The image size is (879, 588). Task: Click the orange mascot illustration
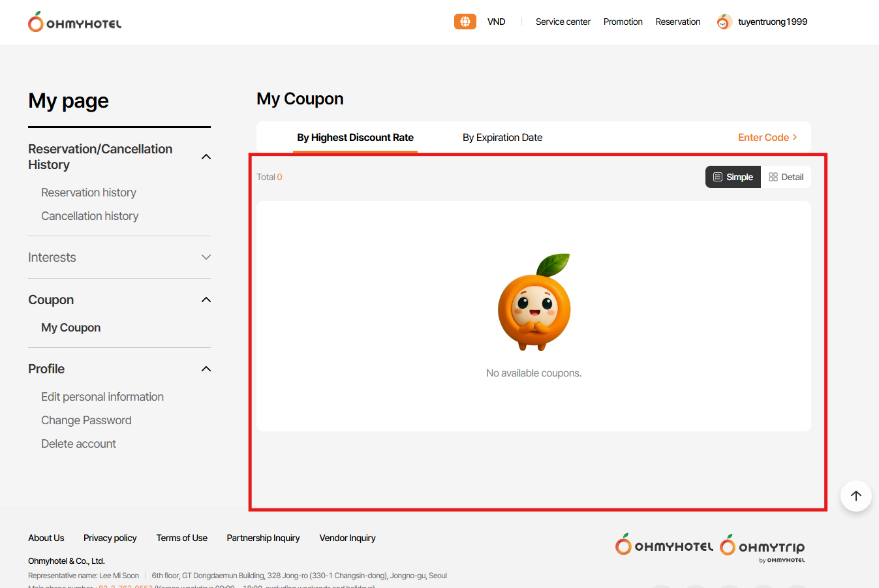534,302
